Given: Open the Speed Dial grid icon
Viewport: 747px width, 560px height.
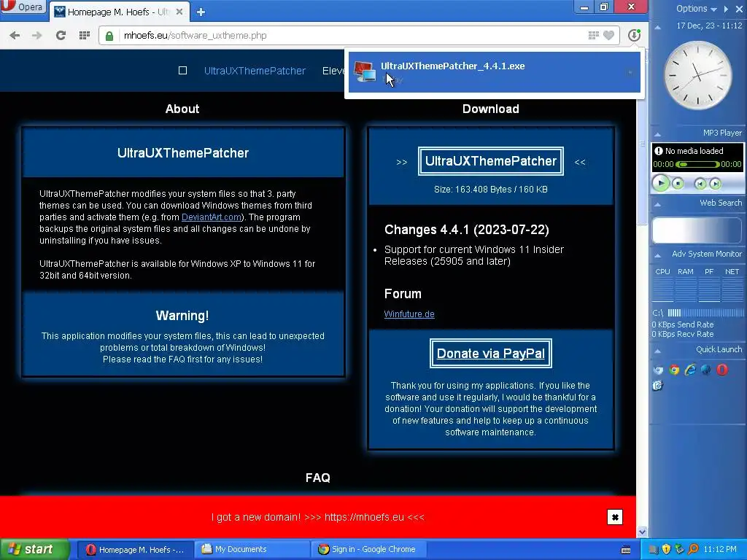Looking at the screenshot, I should (85, 35).
